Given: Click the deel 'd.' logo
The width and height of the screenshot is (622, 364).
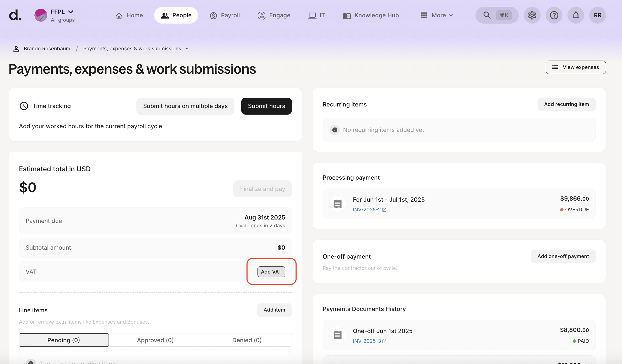Looking at the screenshot, I should (x=15, y=15).
